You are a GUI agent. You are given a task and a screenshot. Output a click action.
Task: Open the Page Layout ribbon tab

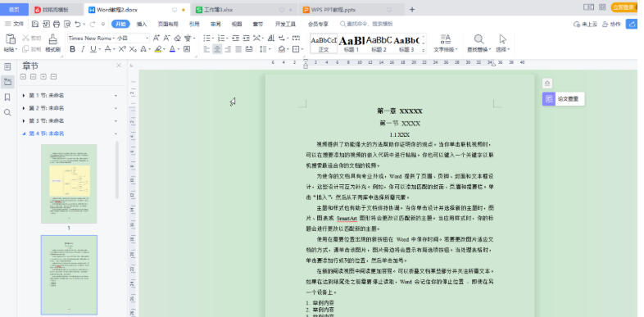168,24
